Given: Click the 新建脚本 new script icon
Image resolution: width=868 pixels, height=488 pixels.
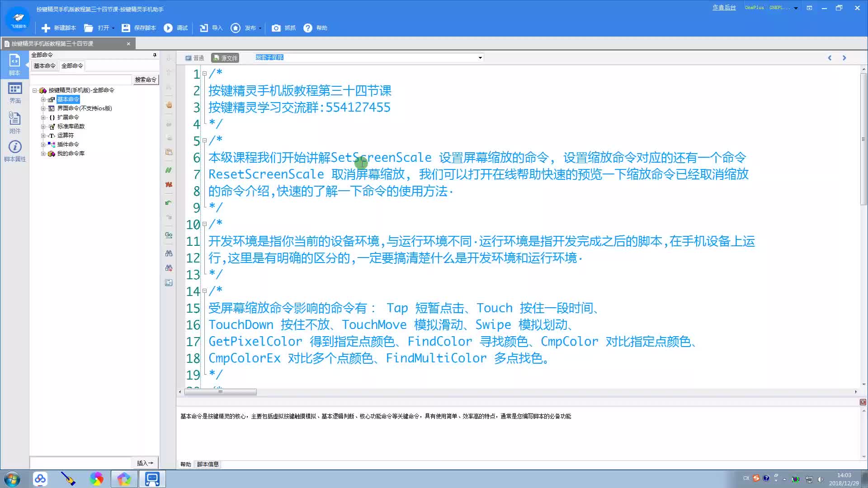Looking at the screenshot, I should click(46, 28).
